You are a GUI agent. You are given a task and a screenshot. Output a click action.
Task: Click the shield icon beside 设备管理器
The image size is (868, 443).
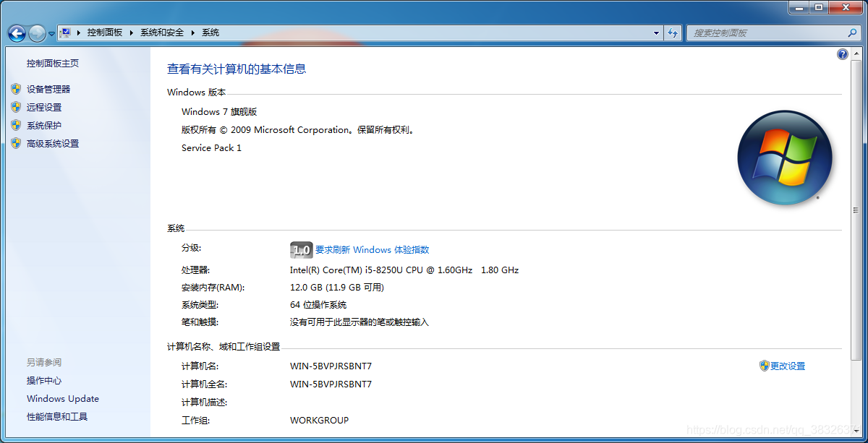coord(16,89)
